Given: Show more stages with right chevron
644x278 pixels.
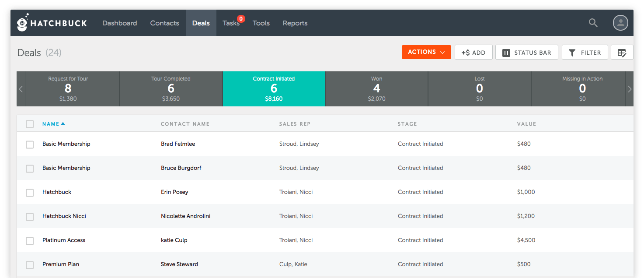Looking at the screenshot, I should coord(630,89).
